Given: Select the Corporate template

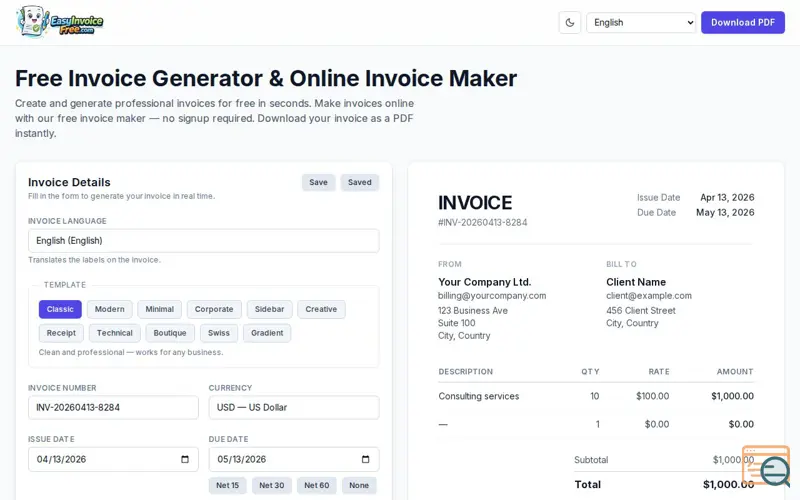Looking at the screenshot, I should [214, 309].
